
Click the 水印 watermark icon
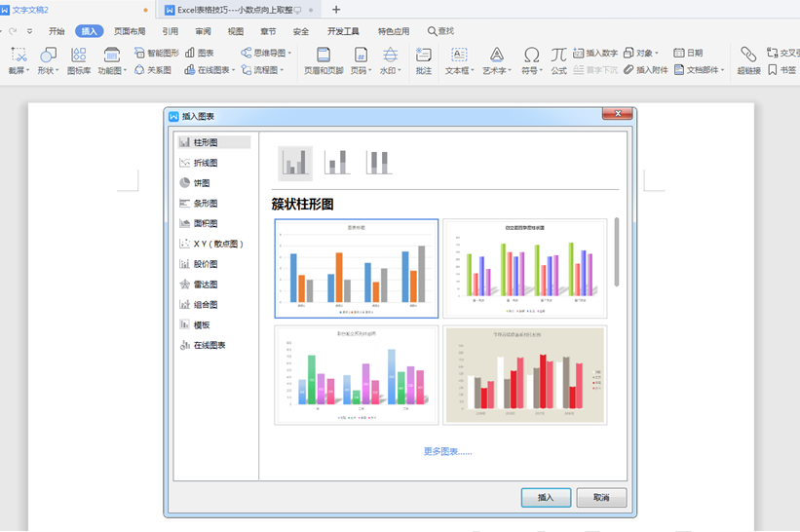tap(391, 54)
